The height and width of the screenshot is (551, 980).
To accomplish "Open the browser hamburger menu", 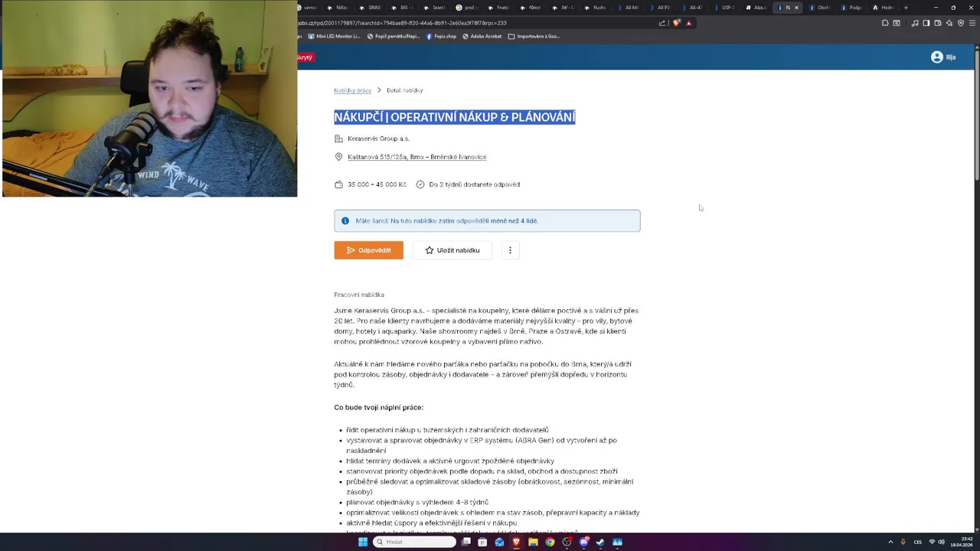I will (972, 23).
